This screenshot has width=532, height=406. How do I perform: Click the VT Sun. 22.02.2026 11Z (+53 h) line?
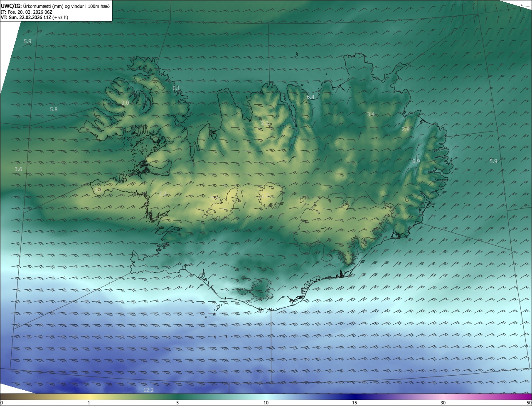point(34,18)
